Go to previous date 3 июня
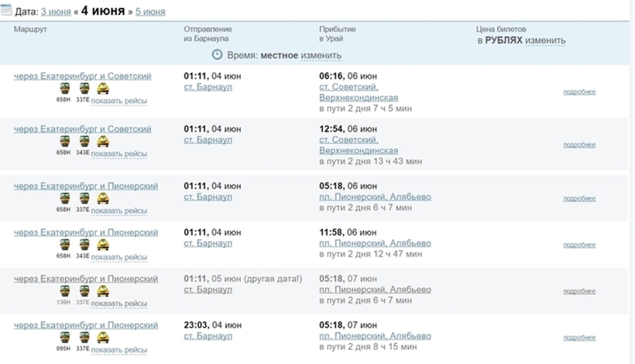Viewport: 635px width, 364px height. [56, 13]
